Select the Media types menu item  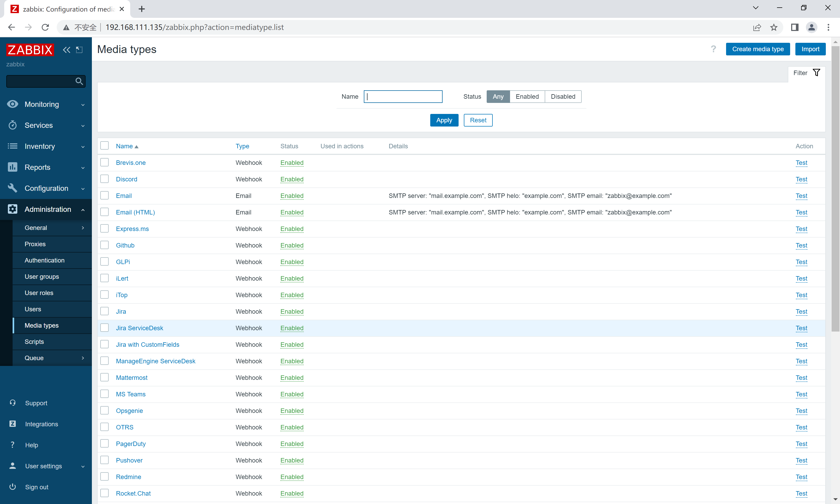click(x=52, y=325)
